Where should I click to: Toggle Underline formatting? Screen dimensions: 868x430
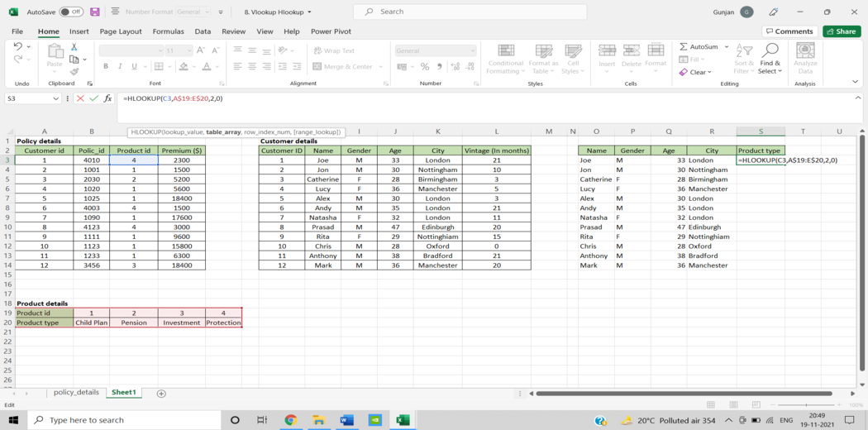tap(134, 66)
